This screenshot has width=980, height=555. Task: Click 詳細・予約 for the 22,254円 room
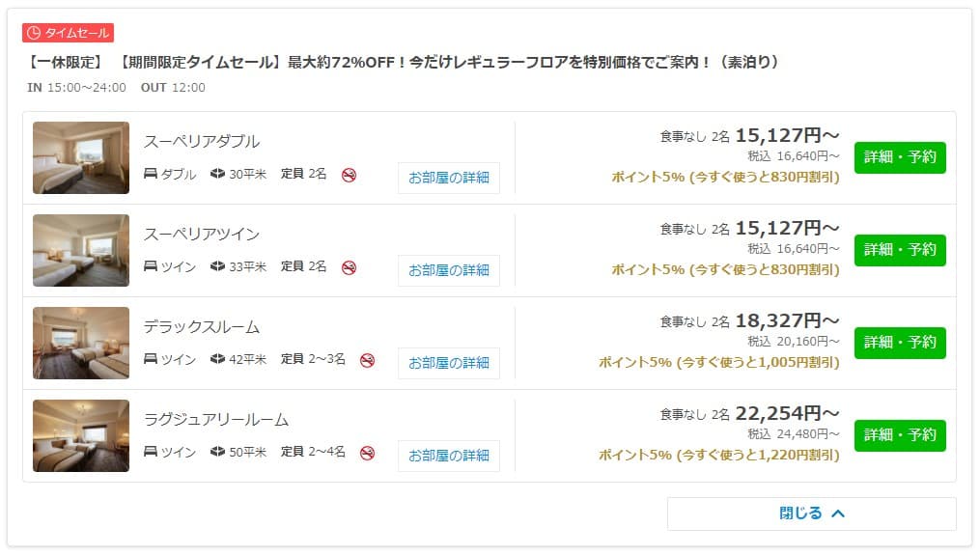tap(900, 435)
